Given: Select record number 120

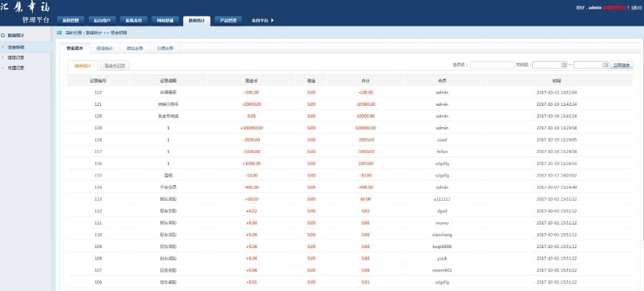Looking at the screenshot, I should (x=98, y=116).
